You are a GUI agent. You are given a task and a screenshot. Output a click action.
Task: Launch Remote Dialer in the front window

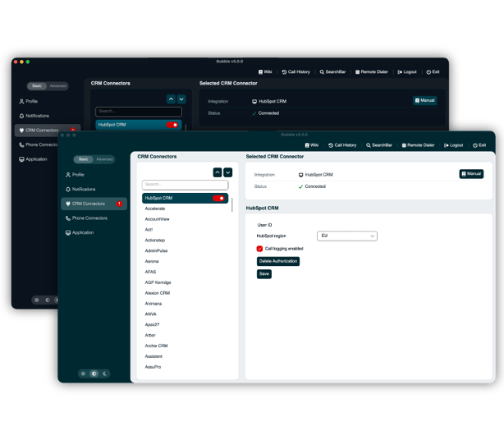(x=418, y=145)
